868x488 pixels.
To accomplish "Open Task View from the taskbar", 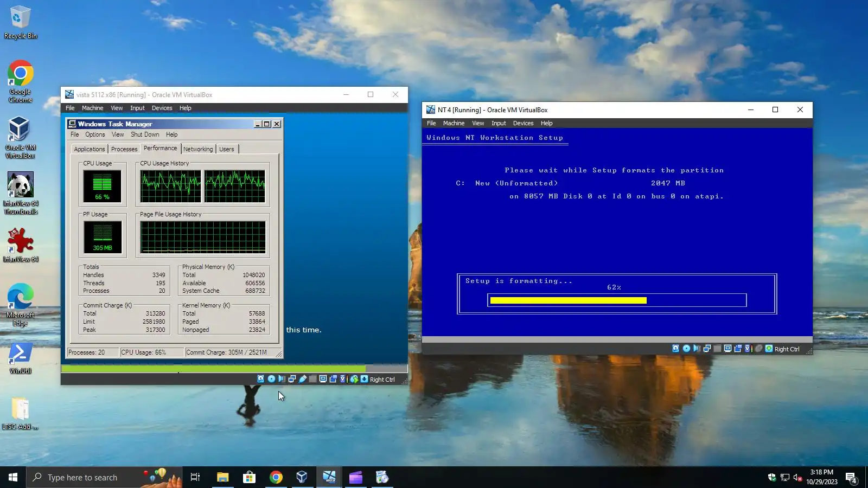I will 195,477.
